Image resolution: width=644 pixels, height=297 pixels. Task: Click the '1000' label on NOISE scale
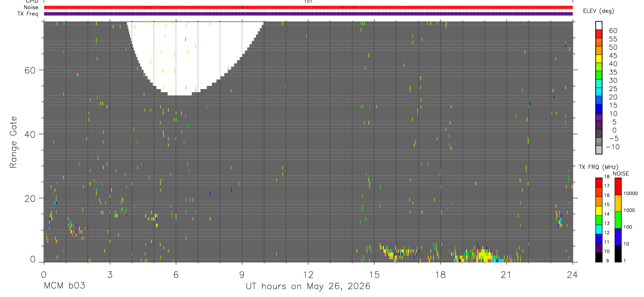tap(629, 210)
